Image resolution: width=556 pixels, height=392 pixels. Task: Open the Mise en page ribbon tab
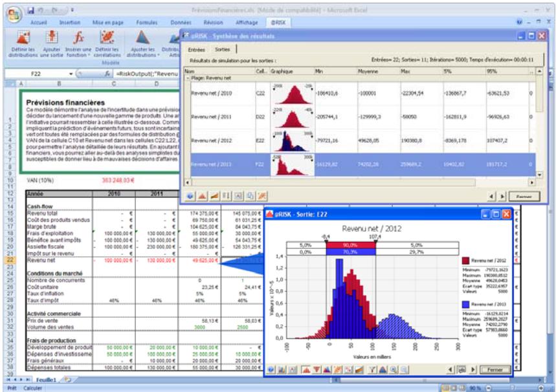(107, 22)
